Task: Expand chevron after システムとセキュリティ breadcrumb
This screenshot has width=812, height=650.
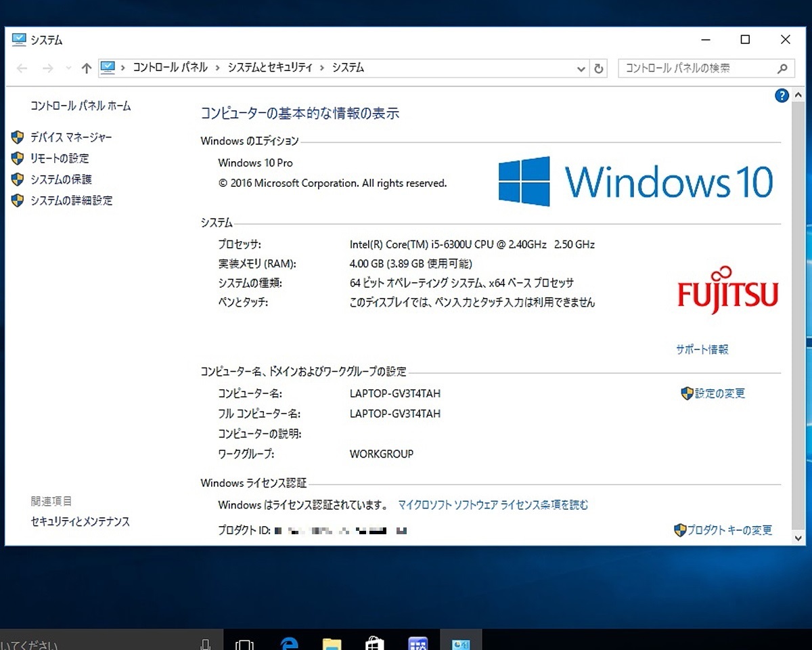Action: point(322,68)
